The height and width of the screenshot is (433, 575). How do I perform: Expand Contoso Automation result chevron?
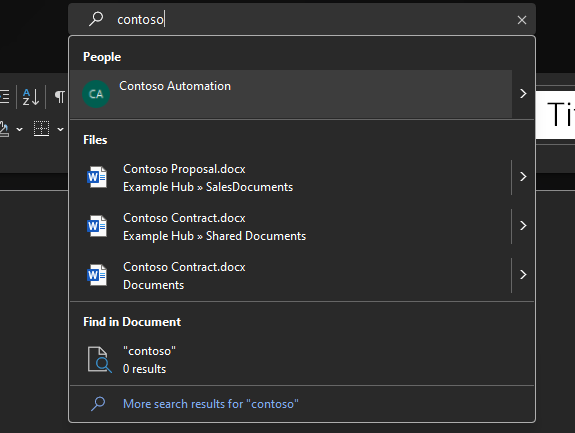click(523, 94)
